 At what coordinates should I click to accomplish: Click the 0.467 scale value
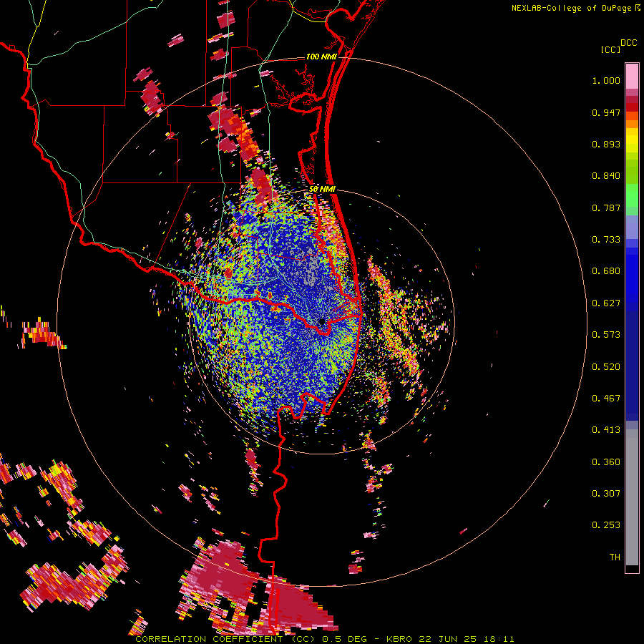coord(606,399)
